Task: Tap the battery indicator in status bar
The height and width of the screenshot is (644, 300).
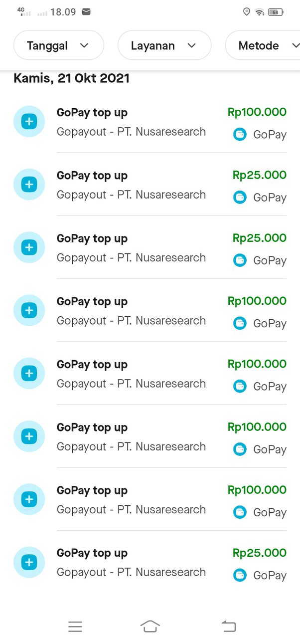Action: tap(276, 12)
